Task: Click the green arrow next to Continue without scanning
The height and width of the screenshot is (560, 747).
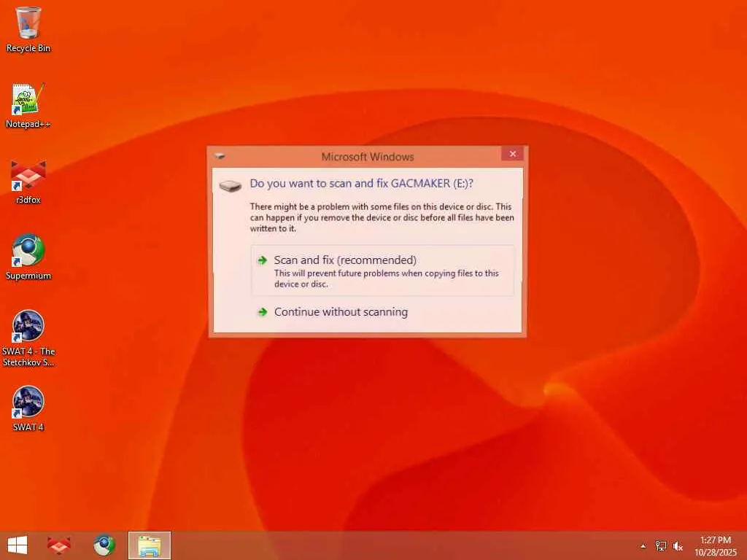Action: pyautogui.click(x=262, y=312)
